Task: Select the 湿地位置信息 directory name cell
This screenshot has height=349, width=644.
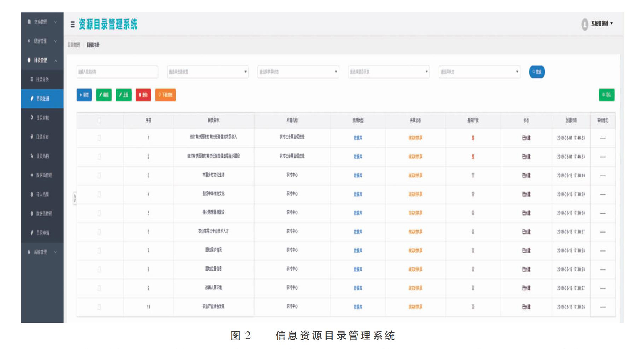Action: click(x=214, y=269)
